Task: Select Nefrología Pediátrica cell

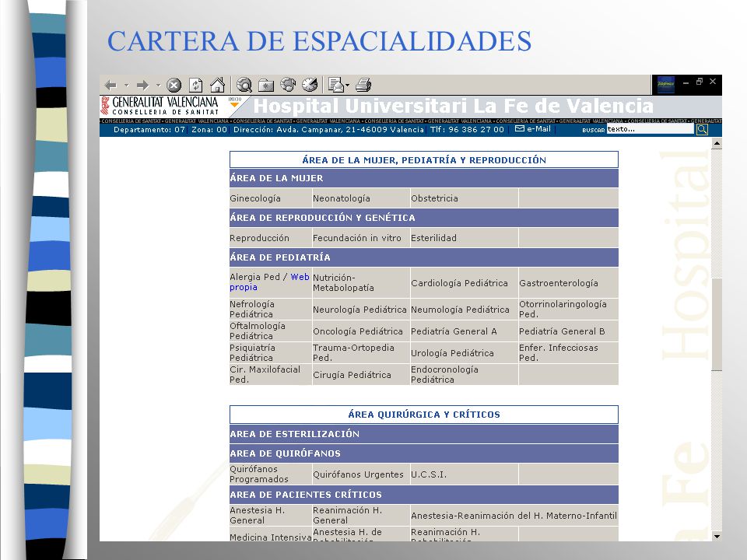Action: pyautogui.click(x=270, y=309)
